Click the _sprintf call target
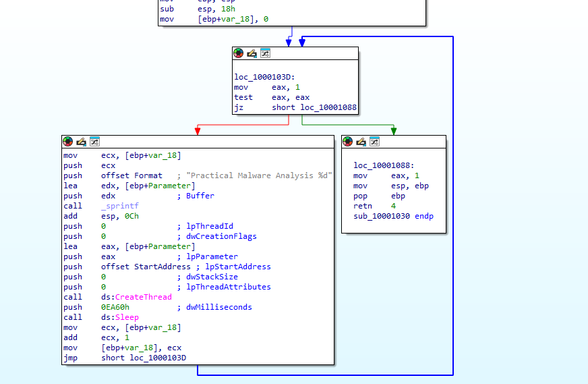 [x=119, y=206]
